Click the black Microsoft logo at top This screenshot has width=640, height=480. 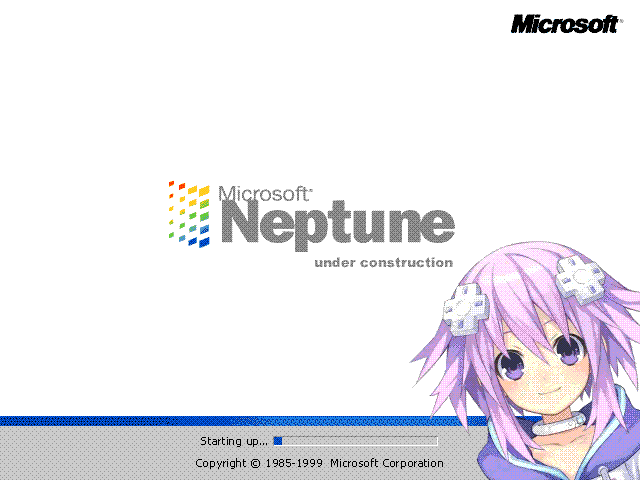[x=567, y=24]
